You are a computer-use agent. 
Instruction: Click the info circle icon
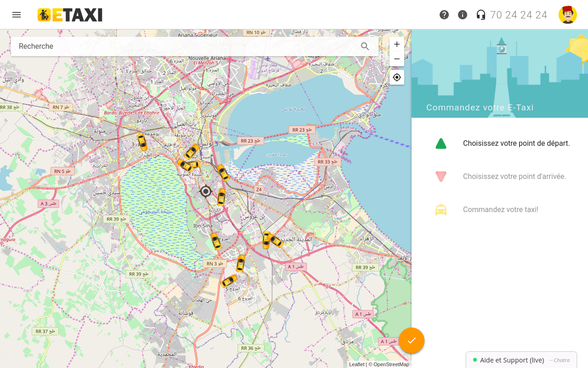pyautogui.click(x=463, y=15)
